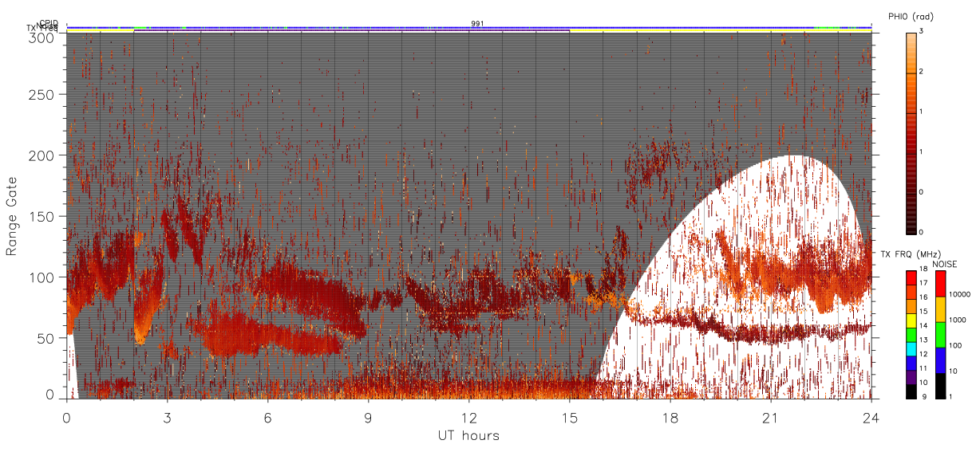
Task: Click the '12' label on TX FRQ legend
Action: (x=924, y=354)
